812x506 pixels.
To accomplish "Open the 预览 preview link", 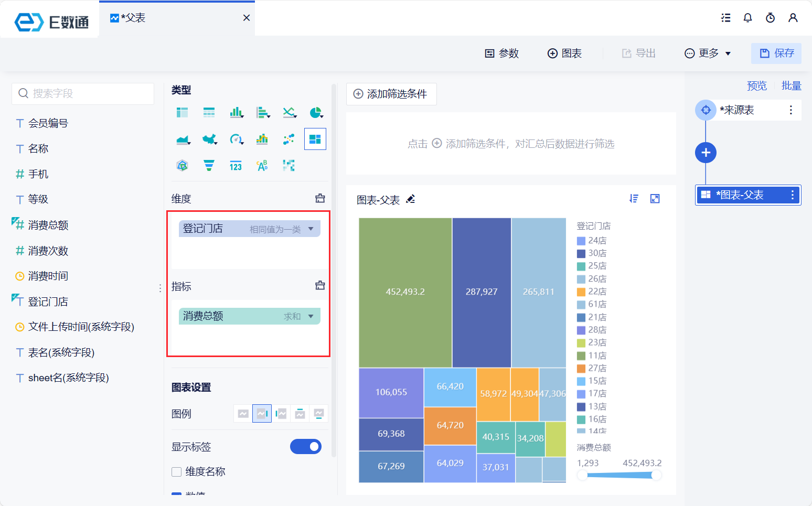I will pyautogui.click(x=757, y=85).
